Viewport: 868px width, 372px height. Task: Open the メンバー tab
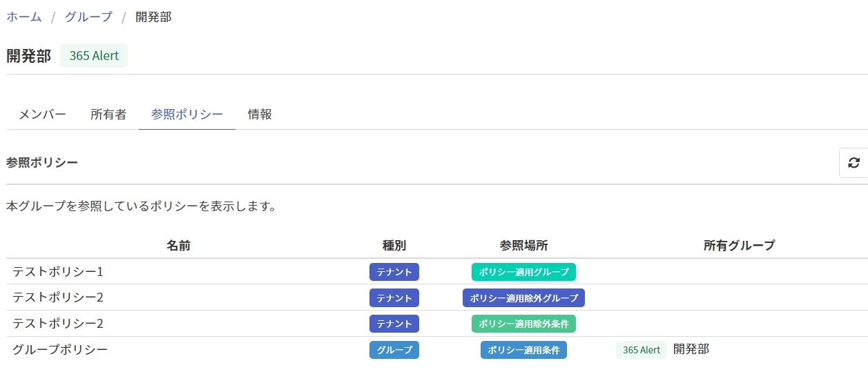[42, 115]
